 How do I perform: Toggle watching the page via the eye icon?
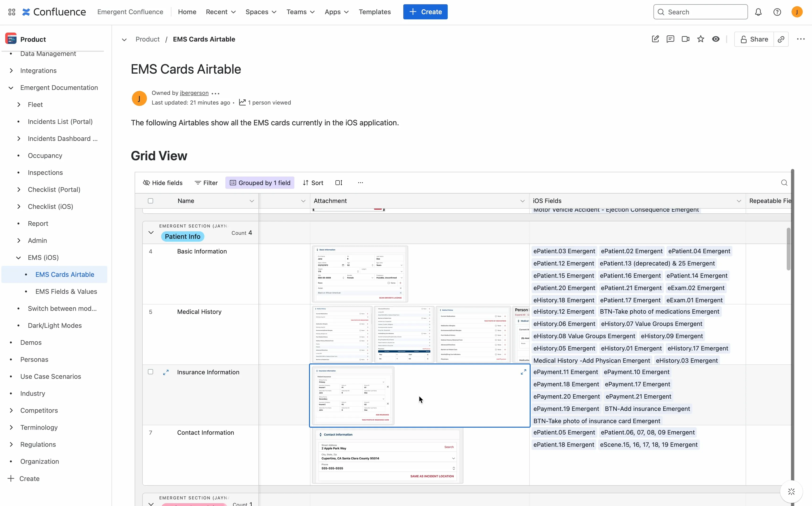point(716,39)
